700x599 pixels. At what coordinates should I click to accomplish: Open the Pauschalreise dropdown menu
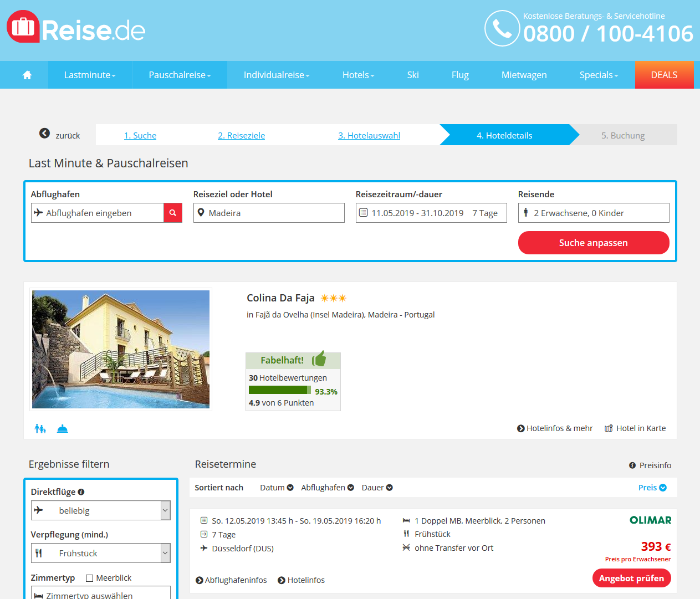click(180, 75)
